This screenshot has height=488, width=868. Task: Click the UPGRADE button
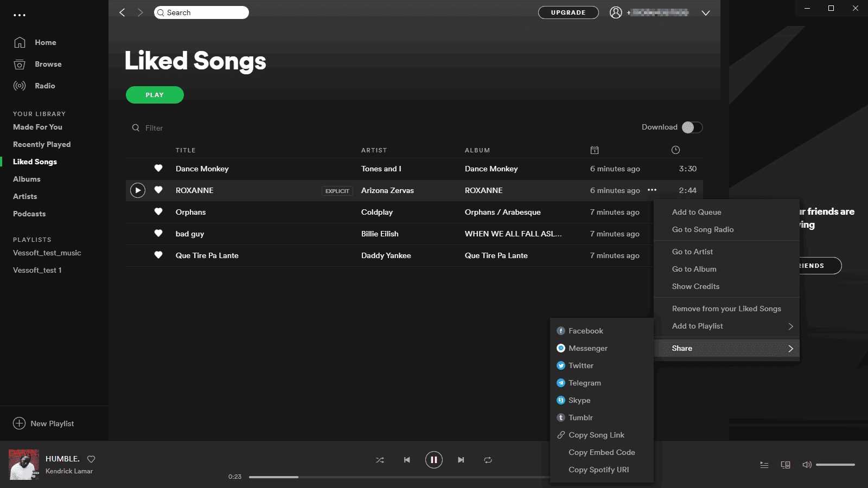point(569,12)
